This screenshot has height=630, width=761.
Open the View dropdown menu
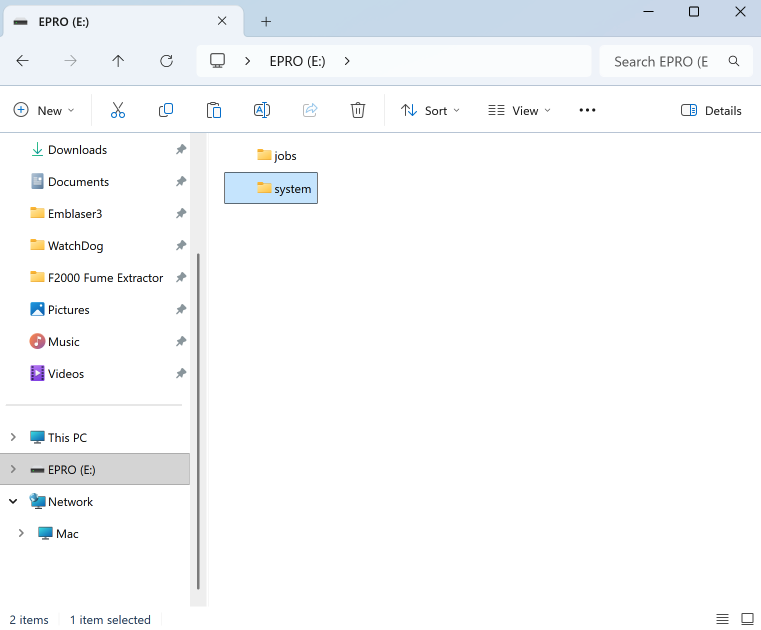[x=519, y=111]
